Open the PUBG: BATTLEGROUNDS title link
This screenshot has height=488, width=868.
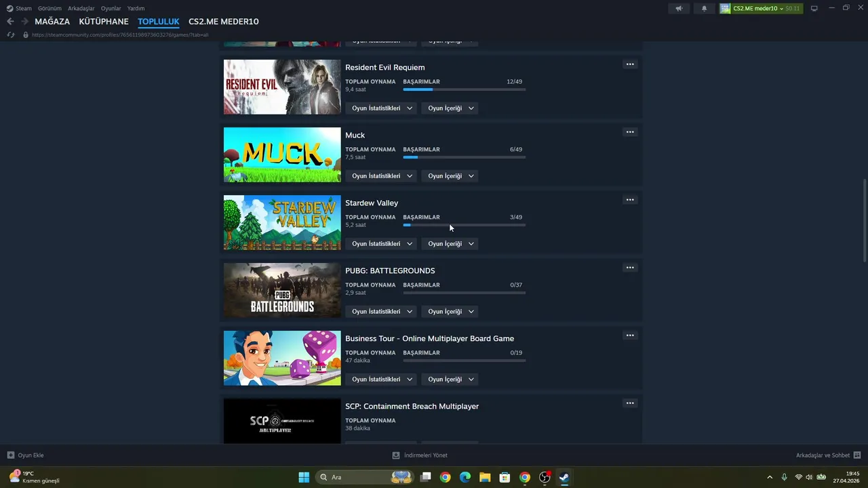click(x=390, y=270)
